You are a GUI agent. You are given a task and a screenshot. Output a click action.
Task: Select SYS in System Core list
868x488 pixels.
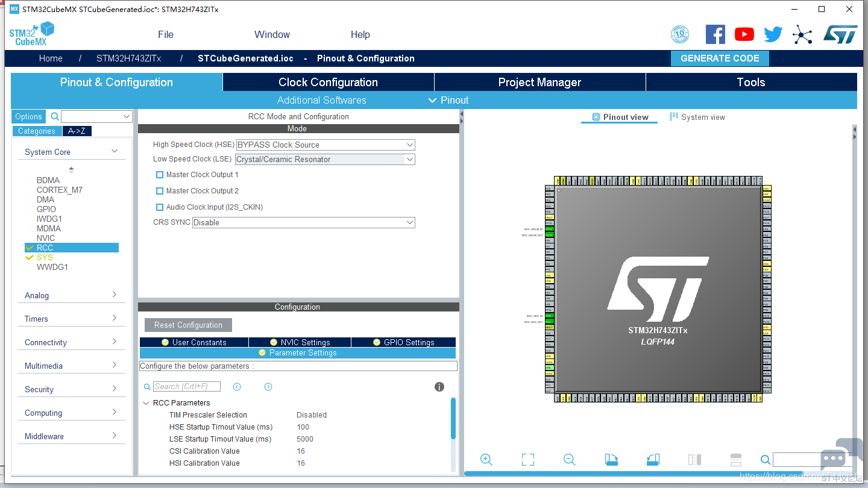45,257
